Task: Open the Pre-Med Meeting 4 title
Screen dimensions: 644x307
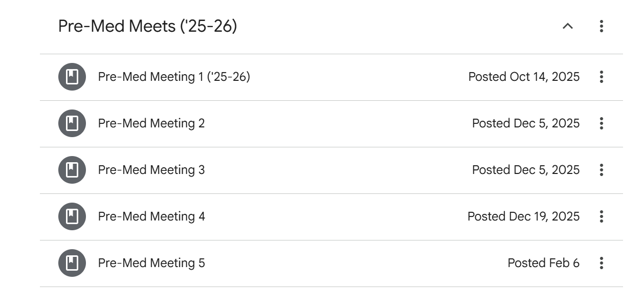Action: click(x=151, y=217)
